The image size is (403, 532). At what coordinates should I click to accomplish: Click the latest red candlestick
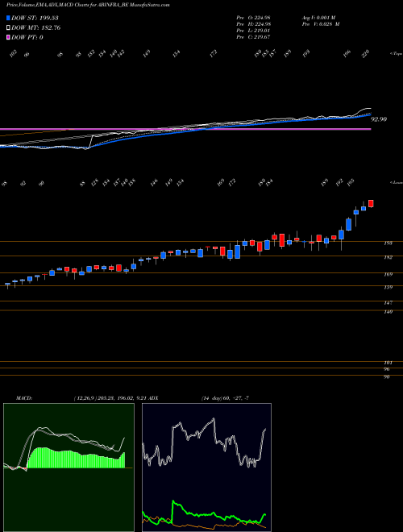371,203
